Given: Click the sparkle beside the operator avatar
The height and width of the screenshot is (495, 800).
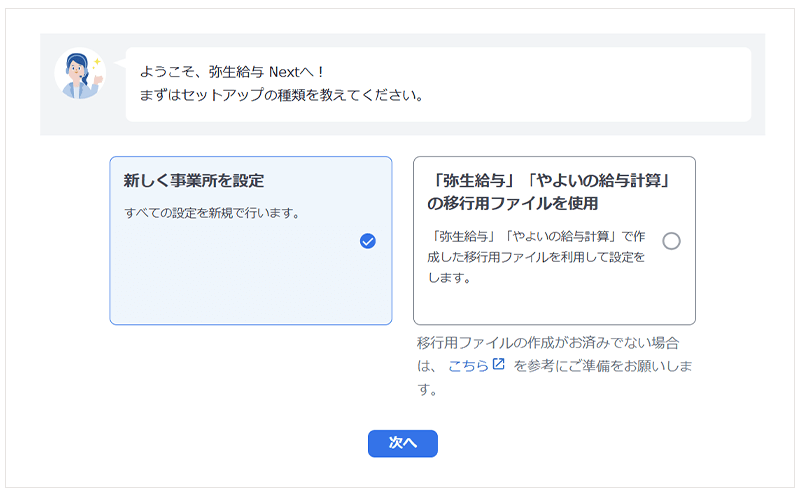Looking at the screenshot, I should [100, 60].
